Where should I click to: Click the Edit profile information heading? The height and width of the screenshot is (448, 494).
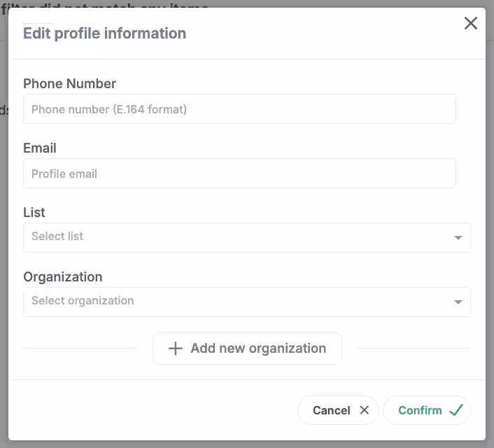[x=104, y=34]
